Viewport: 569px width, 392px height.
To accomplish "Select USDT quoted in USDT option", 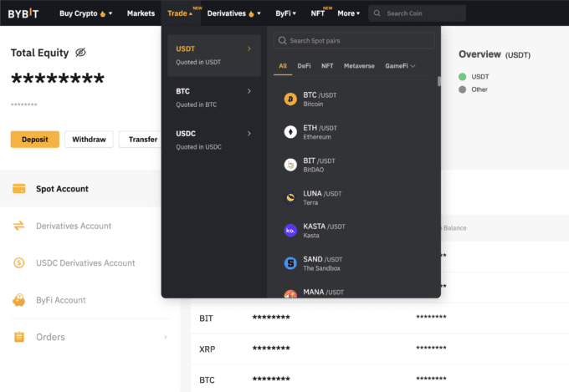I will 214,55.
